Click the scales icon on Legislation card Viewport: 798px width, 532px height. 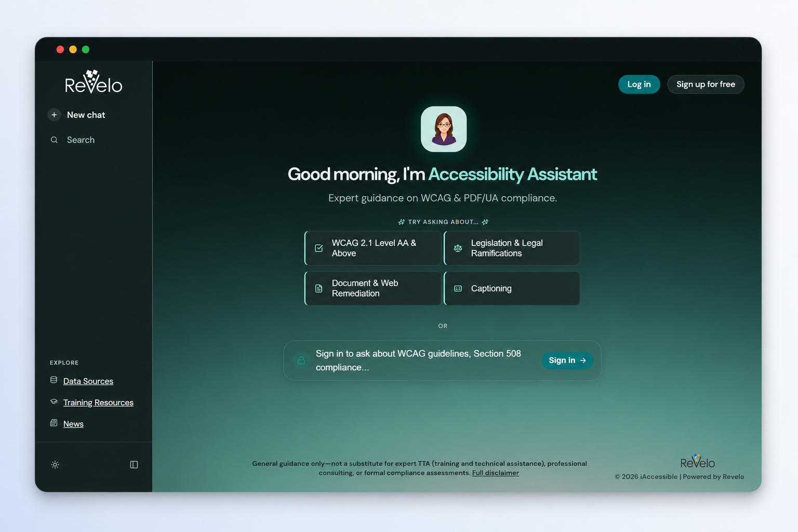click(458, 248)
